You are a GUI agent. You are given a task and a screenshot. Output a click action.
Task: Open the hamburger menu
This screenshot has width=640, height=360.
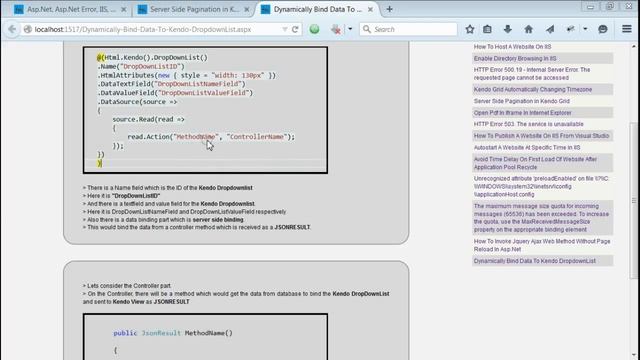coord(627,29)
